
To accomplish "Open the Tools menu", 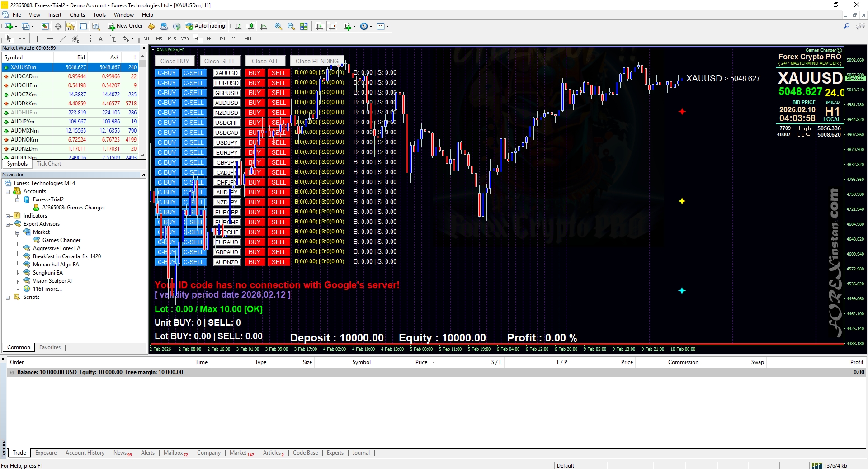I will pos(99,15).
